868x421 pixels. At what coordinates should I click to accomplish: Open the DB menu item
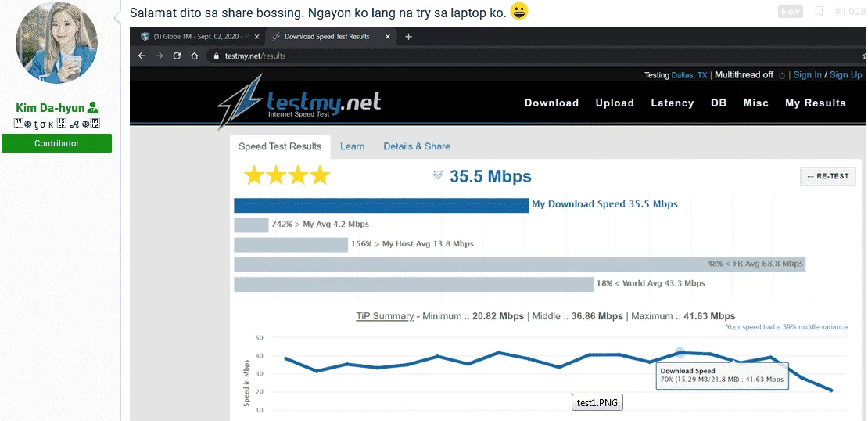pyautogui.click(x=719, y=103)
